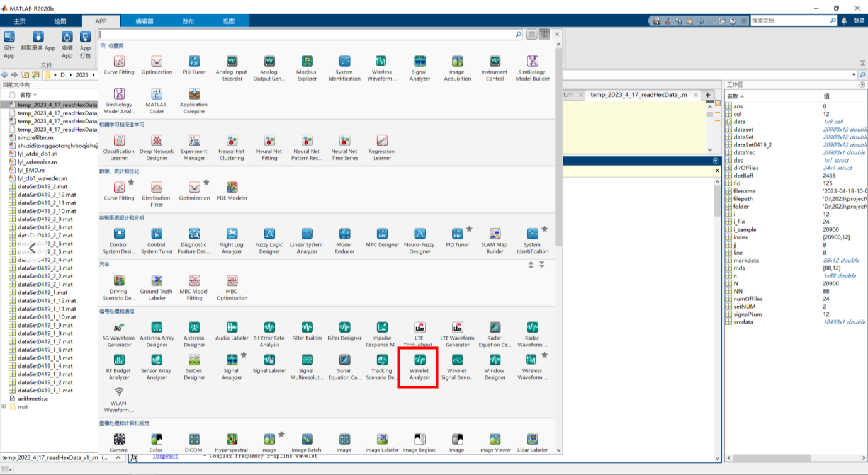Open the quick access toolbar dropdown arrow

tap(745, 21)
